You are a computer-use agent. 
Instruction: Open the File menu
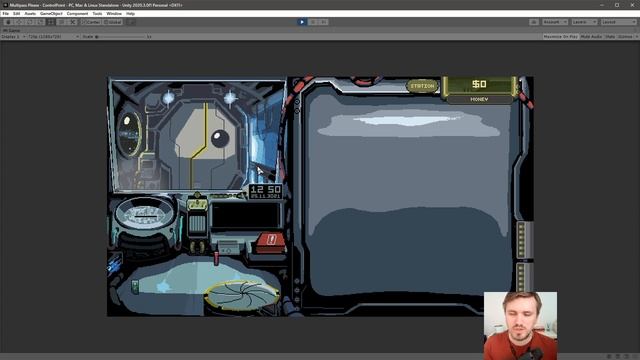(6, 13)
